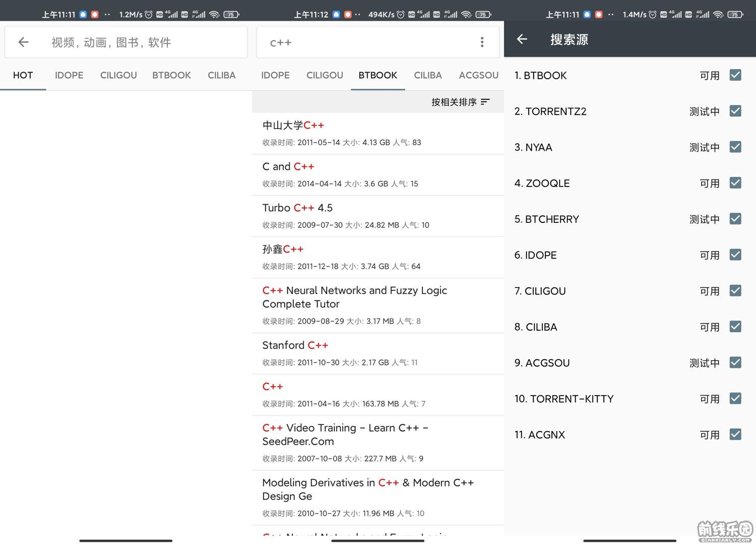Tap the 1. BTBOOK source name
Image resolution: width=756 pixels, height=546 pixels.
[540, 75]
